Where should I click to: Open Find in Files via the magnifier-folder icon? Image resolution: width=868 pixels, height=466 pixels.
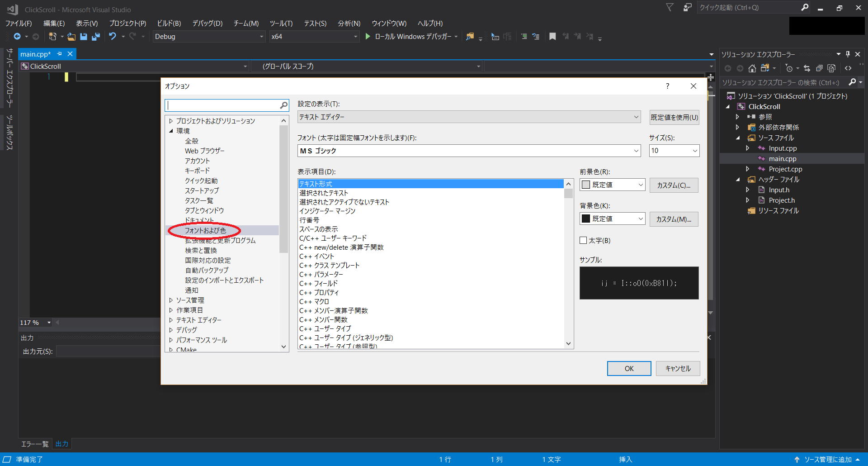[469, 37]
